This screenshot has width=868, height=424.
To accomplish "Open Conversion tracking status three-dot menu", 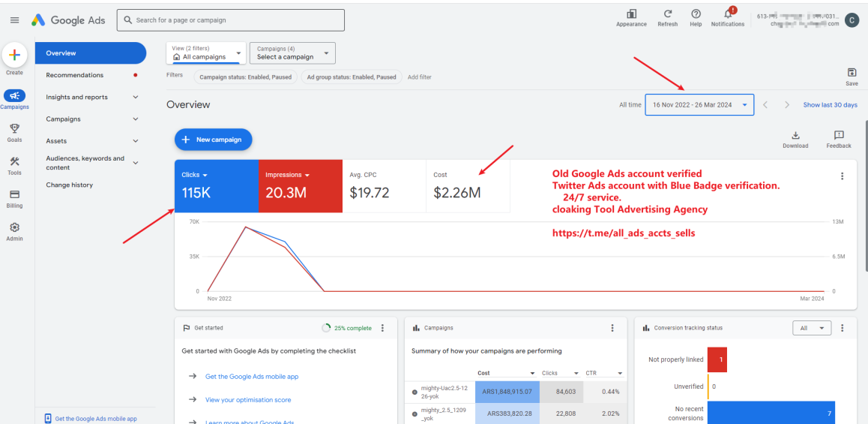I will [x=842, y=328].
